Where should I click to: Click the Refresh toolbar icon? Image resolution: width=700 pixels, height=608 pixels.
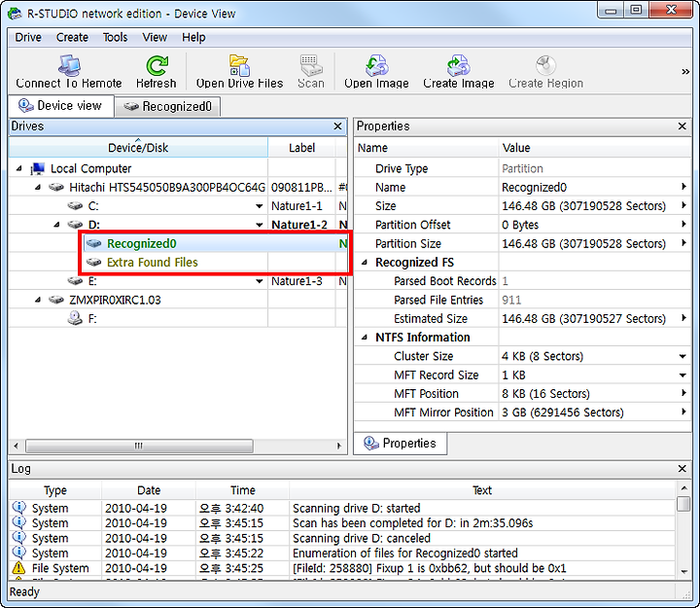(157, 65)
